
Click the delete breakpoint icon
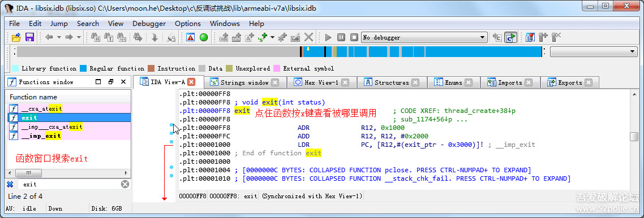click(556, 37)
